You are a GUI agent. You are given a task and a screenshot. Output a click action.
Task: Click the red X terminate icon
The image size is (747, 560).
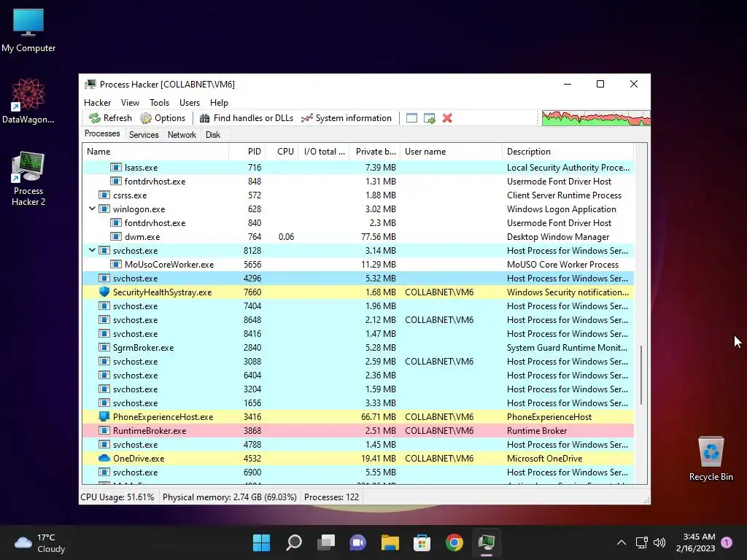click(447, 118)
